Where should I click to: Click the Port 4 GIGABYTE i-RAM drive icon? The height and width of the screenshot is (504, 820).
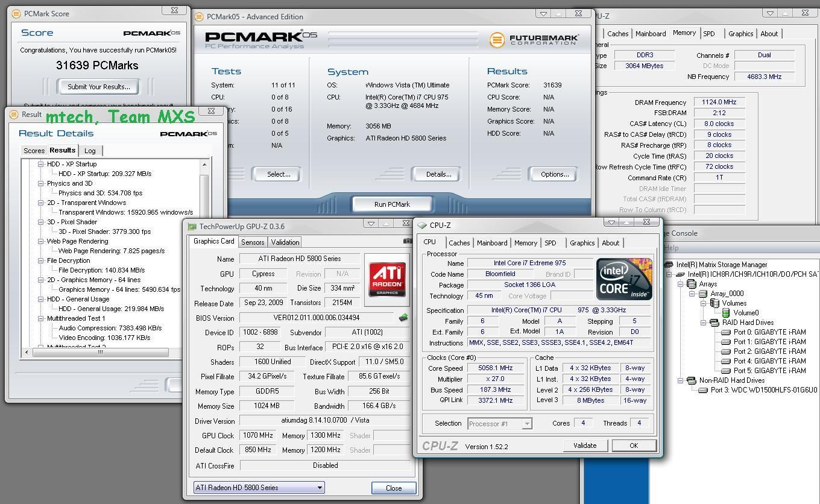tap(726, 361)
